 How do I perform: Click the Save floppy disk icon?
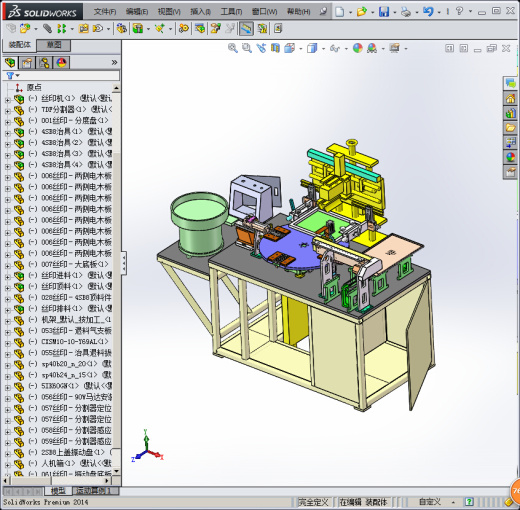pos(384,12)
